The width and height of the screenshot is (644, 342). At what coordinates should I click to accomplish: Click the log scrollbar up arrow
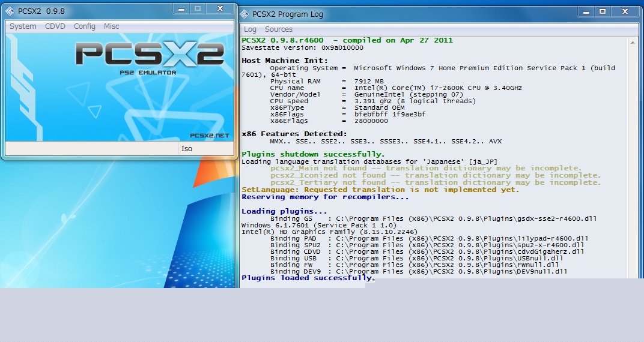(x=633, y=42)
